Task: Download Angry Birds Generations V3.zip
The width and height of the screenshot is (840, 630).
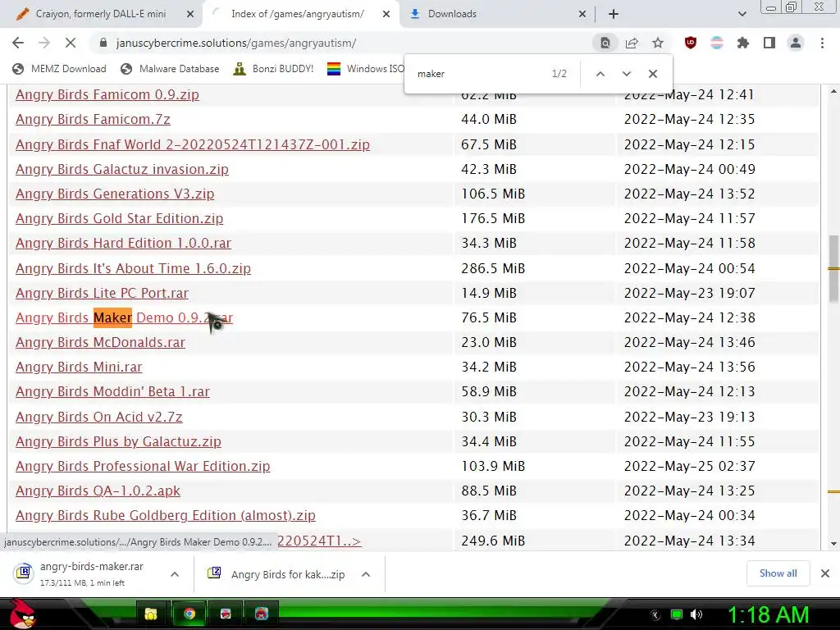Action: (x=115, y=194)
